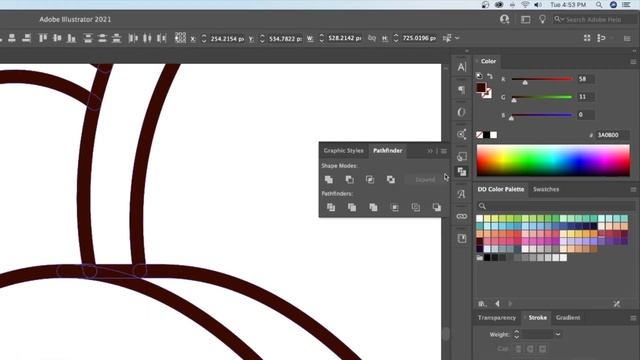Click the Reference Point grid selector
This screenshot has width=640, height=360.
coord(180,38)
